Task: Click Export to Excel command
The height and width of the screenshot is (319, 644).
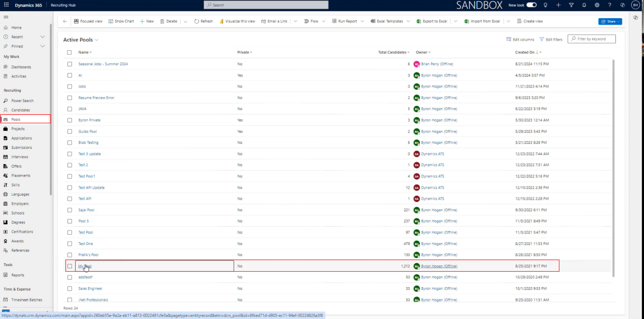Action: 432,21
